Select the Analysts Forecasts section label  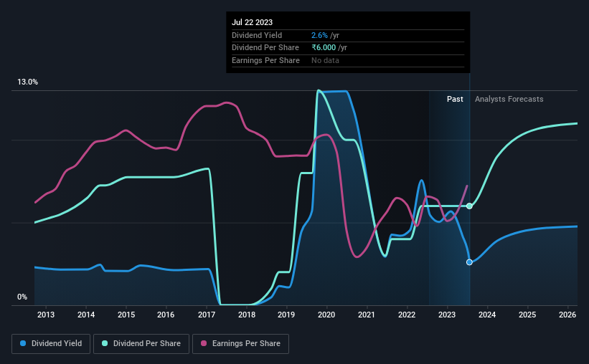click(509, 99)
